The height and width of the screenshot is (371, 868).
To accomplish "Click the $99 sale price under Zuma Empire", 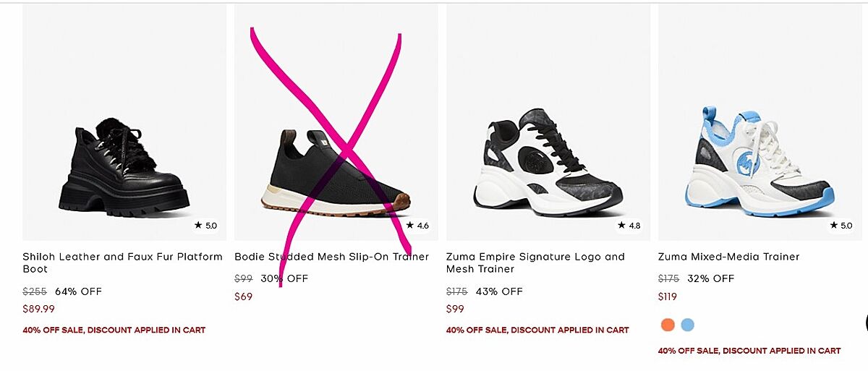I will 455,309.
